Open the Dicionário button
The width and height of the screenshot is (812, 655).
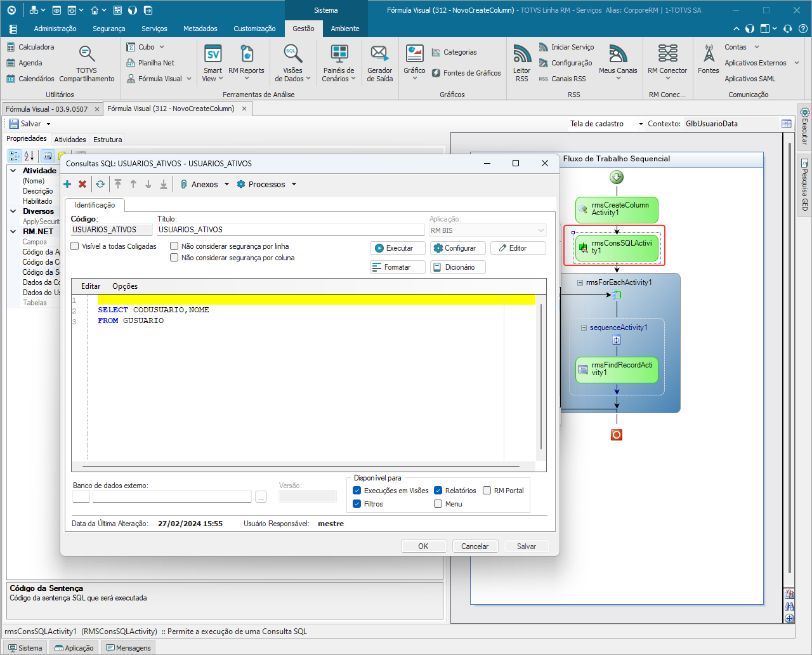coord(458,267)
